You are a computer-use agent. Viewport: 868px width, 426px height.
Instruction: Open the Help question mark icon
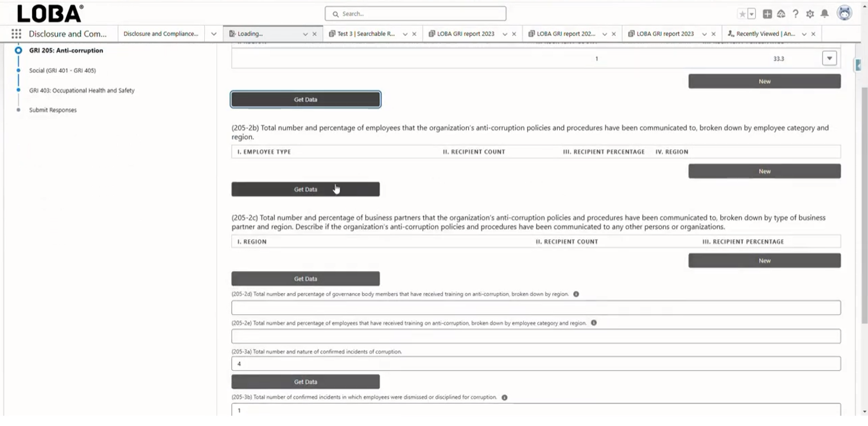point(795,14)
